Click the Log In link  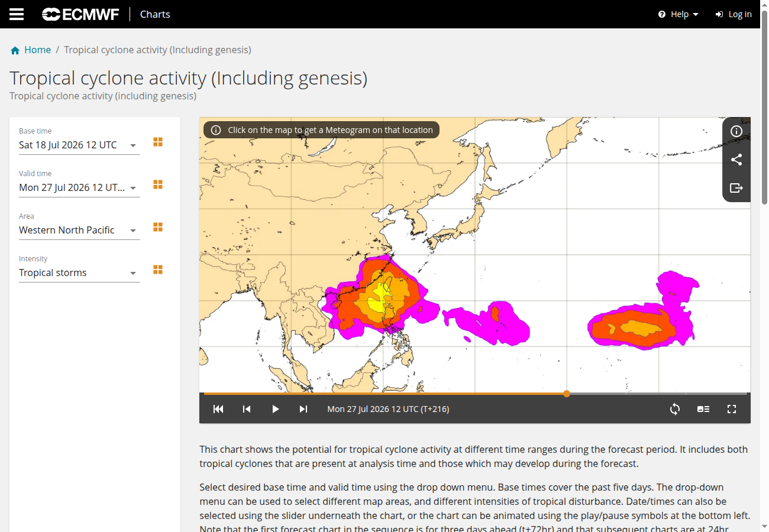[734, 14]
